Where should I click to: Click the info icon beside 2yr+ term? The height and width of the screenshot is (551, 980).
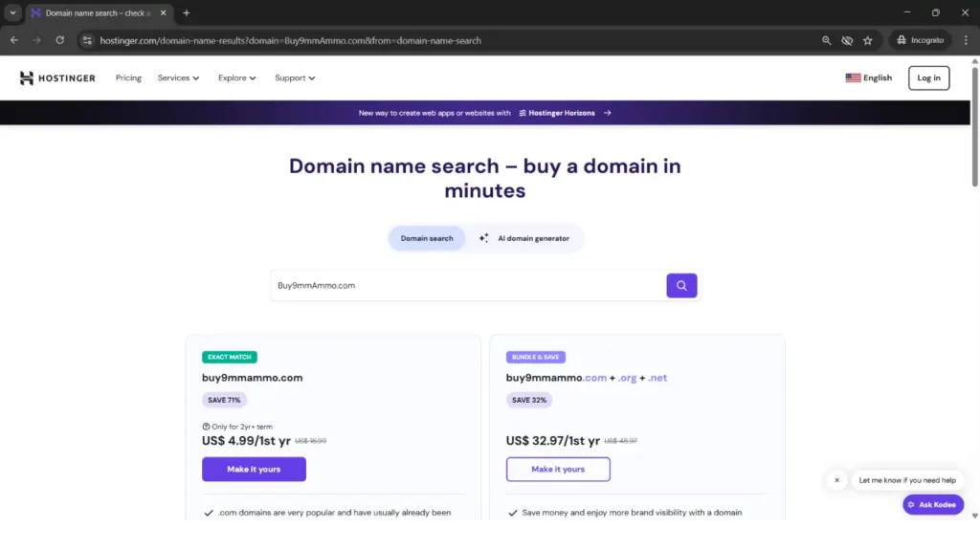[206, 427]
